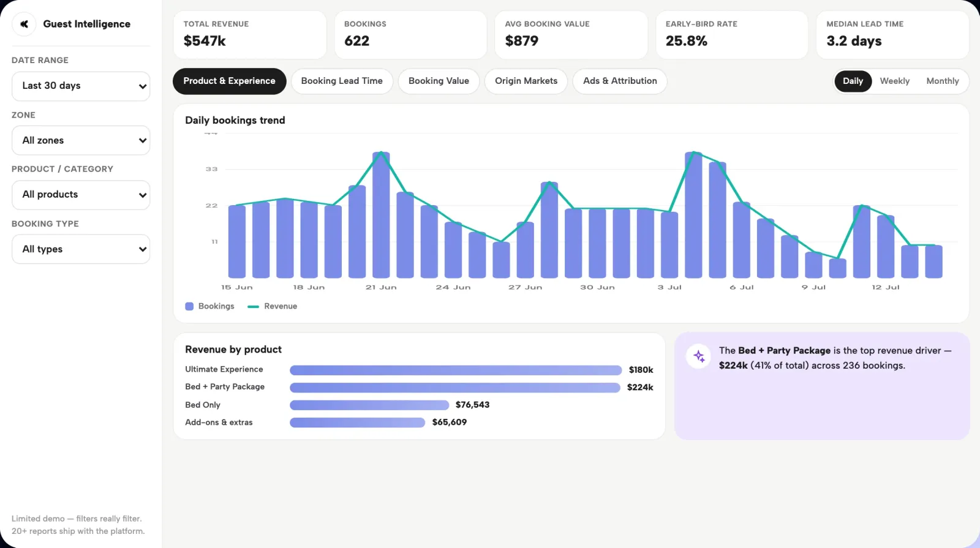Click the 30 Jun axis label
Viewport: 980px width, 548px height.
click(597, 287)
